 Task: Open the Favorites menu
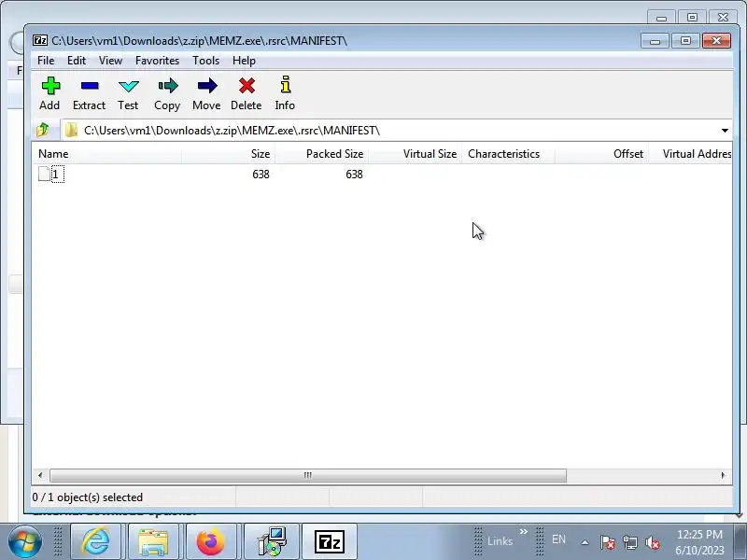click(x=157, y=61)
